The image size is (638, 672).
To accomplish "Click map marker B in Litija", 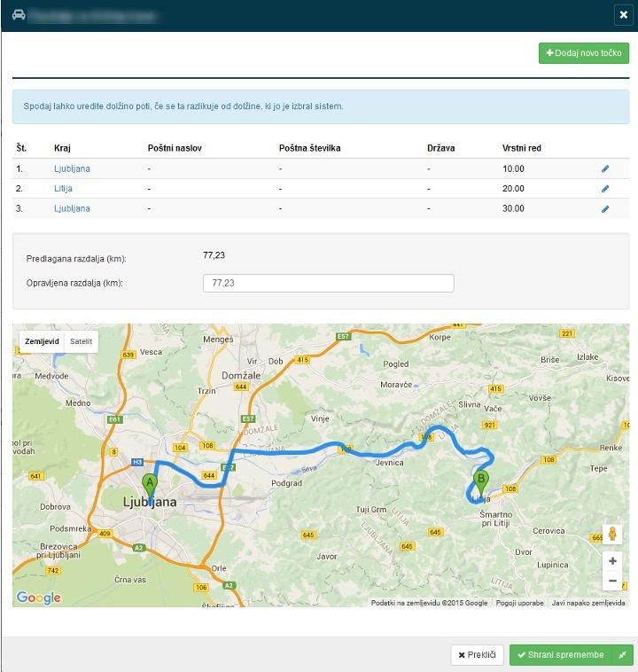I will click(x=481, y=483).
